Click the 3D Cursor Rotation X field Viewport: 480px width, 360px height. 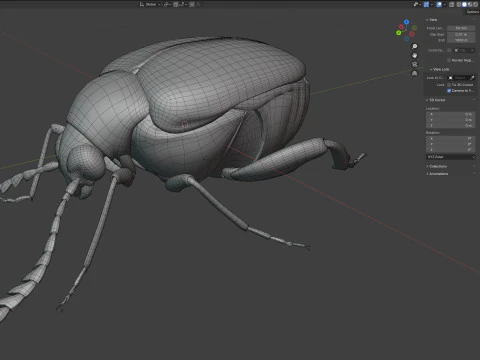[x=450, y=138]
